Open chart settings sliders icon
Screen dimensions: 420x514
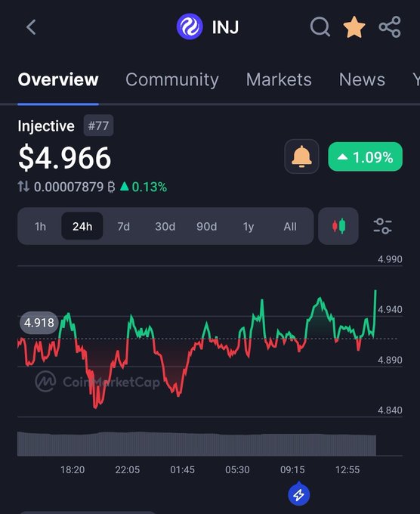tap(383, 226)
